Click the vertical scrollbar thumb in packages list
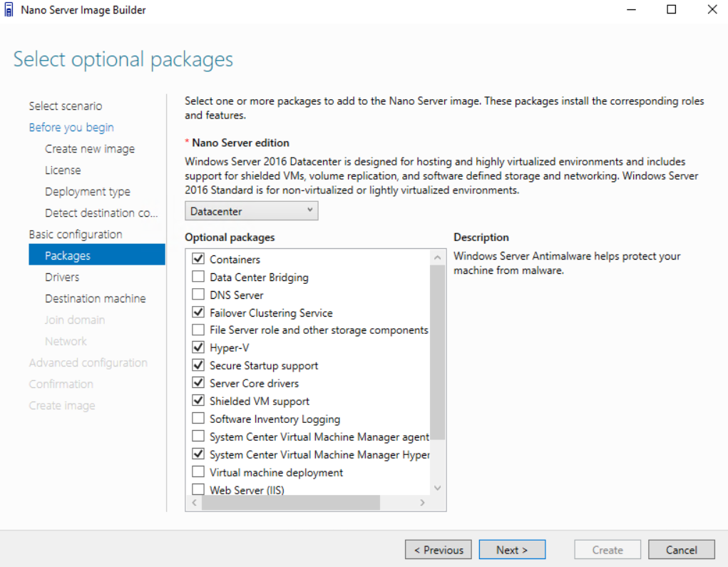This screenshot has height=567, width=728. click(x=437, y=352)
